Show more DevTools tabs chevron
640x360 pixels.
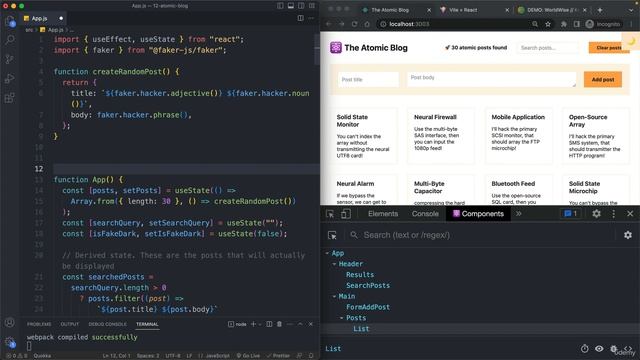point(518,213)
